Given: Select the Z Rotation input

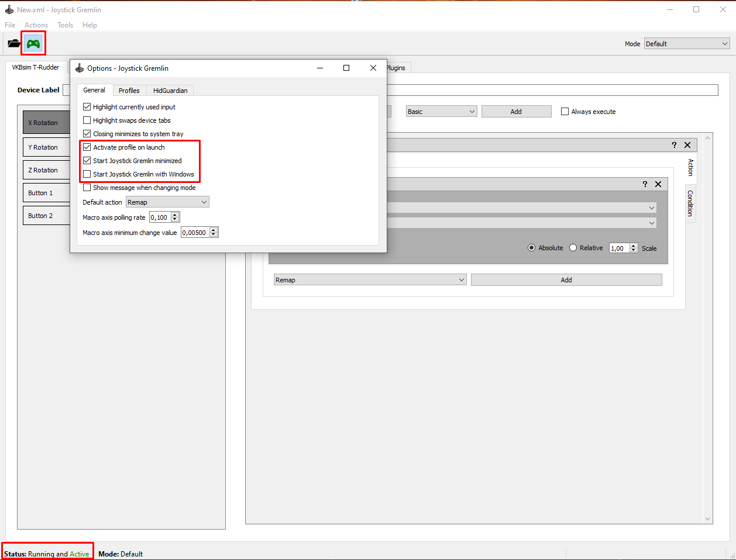Looking at the screenshot, I should point(47,170).
